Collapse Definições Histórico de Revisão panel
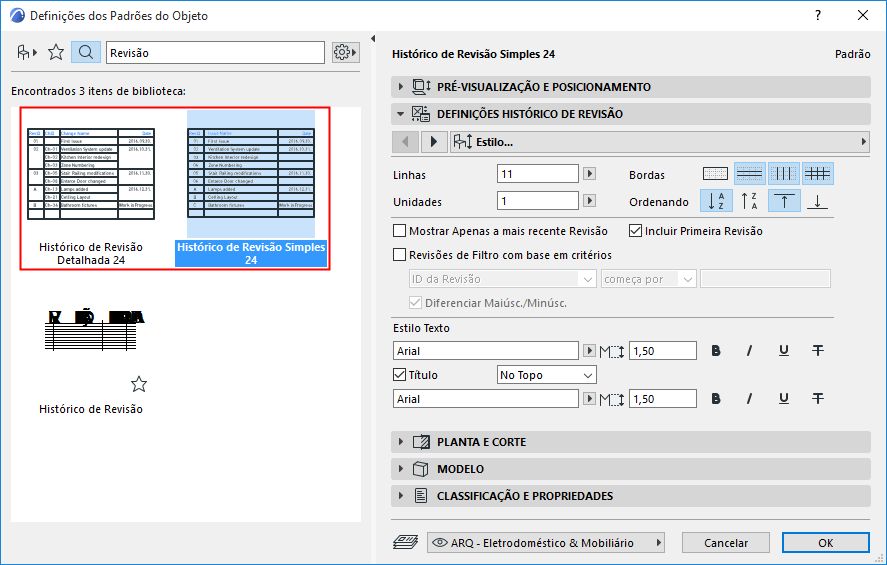Image resolution: width=887 pixels, height=565 pixels. click(631, 114)
